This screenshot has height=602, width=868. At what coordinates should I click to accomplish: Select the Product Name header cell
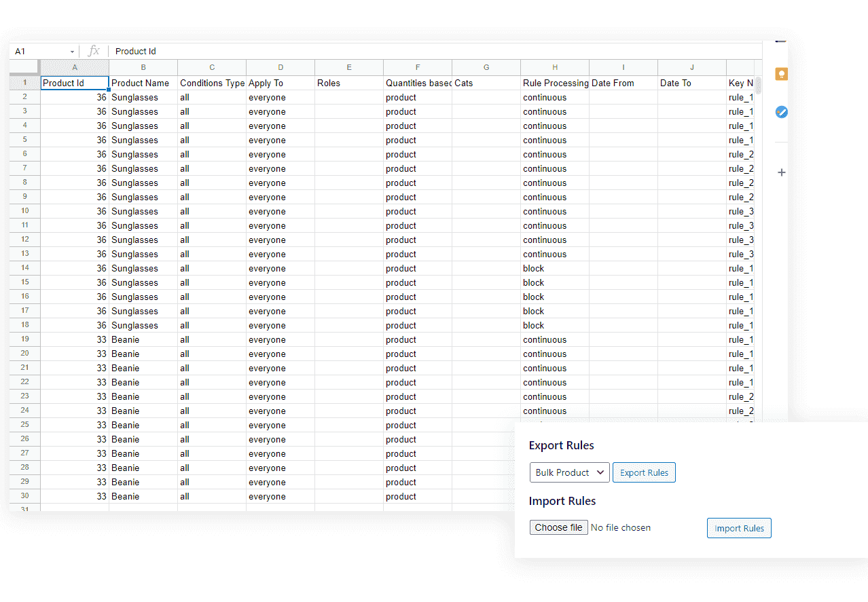tap(143, 83)
